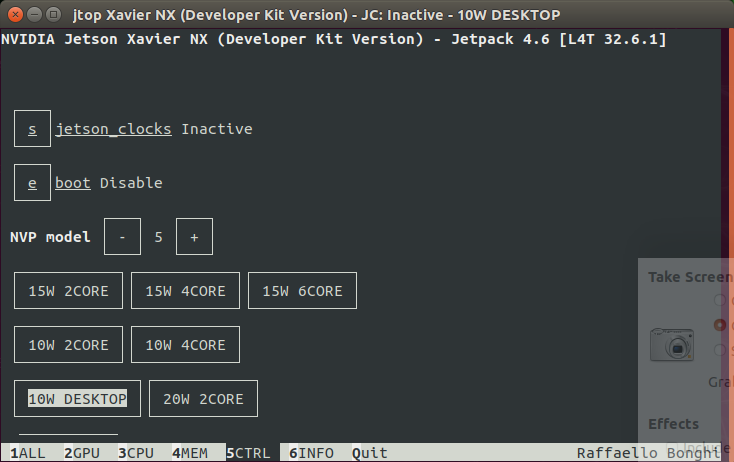Close the jtop terminal window
This screenshot has height=462, width=734.
[15, 15]
